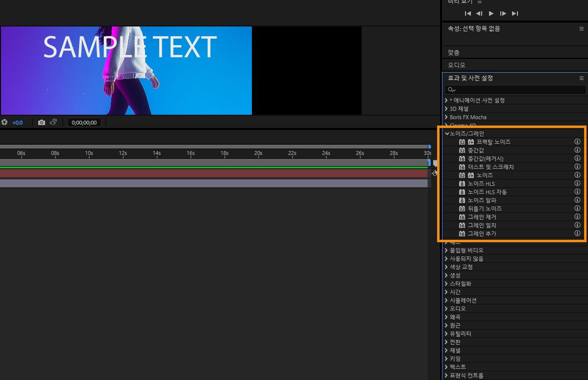Image resolution: width=588 pixels, height=380 pixels.
Task: Jump to last frame in preview controls
Action: tap(515, 13)
